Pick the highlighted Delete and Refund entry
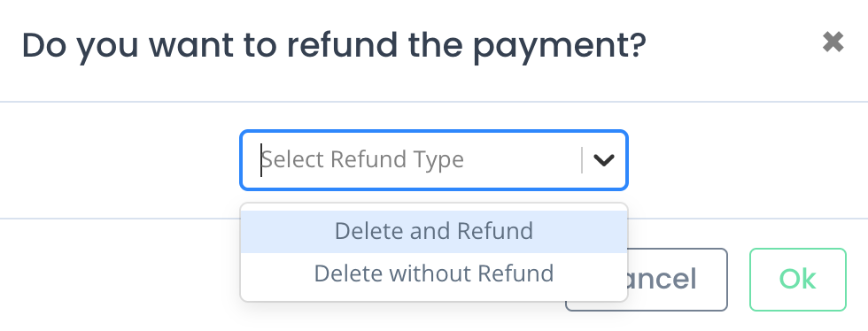This screenshot has width=868, height=331. 434,231
